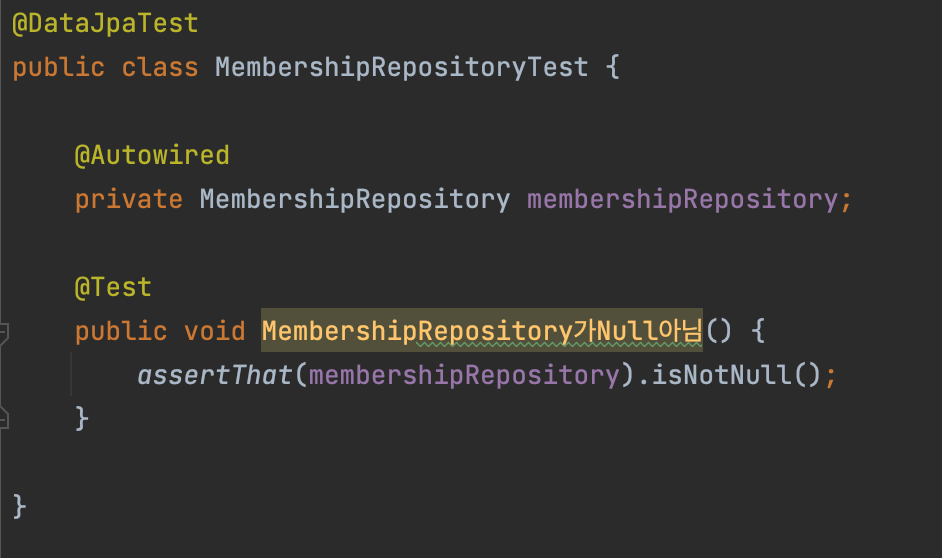Click the isNotNull method call
This screenshot has width=942, height=558.
tap(721, 375)
